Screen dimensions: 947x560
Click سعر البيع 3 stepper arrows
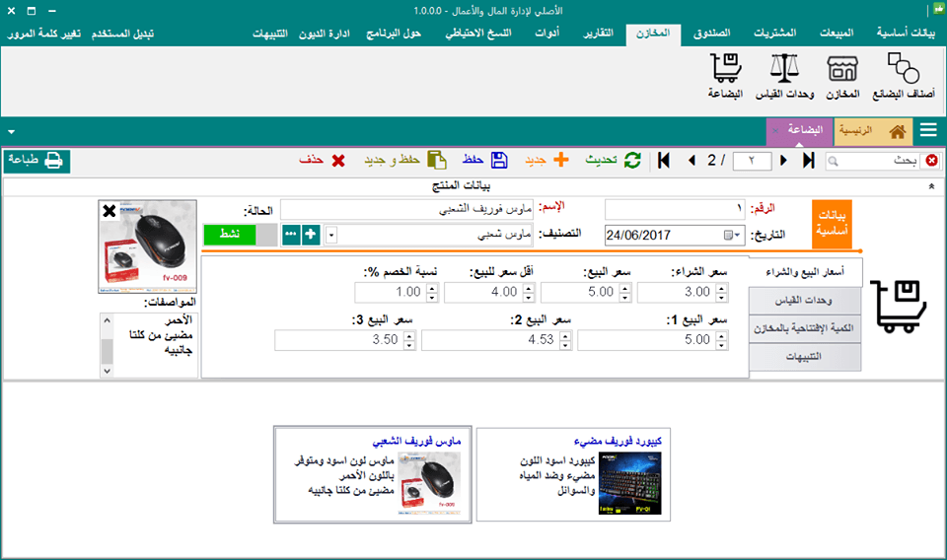click(x=408, y=340)
